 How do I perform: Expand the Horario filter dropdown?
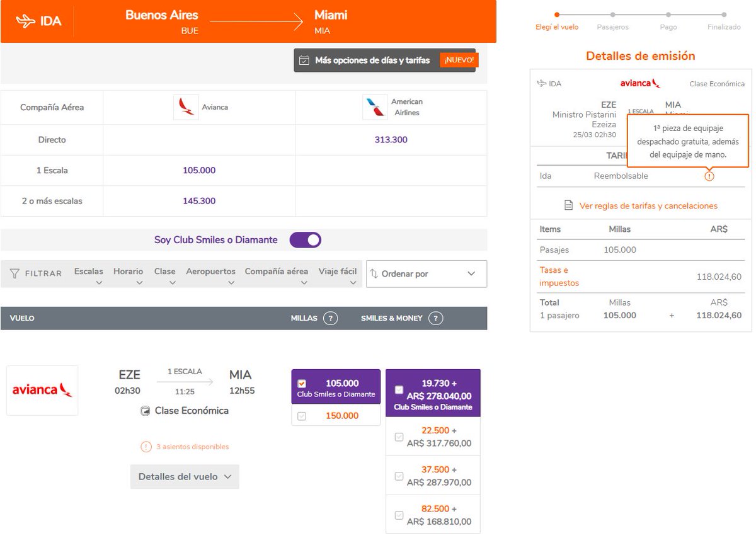[x=129, y=275]
